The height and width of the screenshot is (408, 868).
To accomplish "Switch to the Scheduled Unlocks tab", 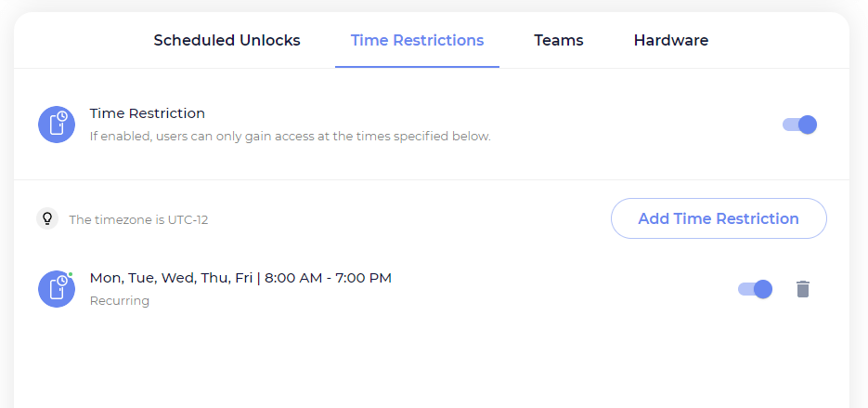I will tap(227, 41).
